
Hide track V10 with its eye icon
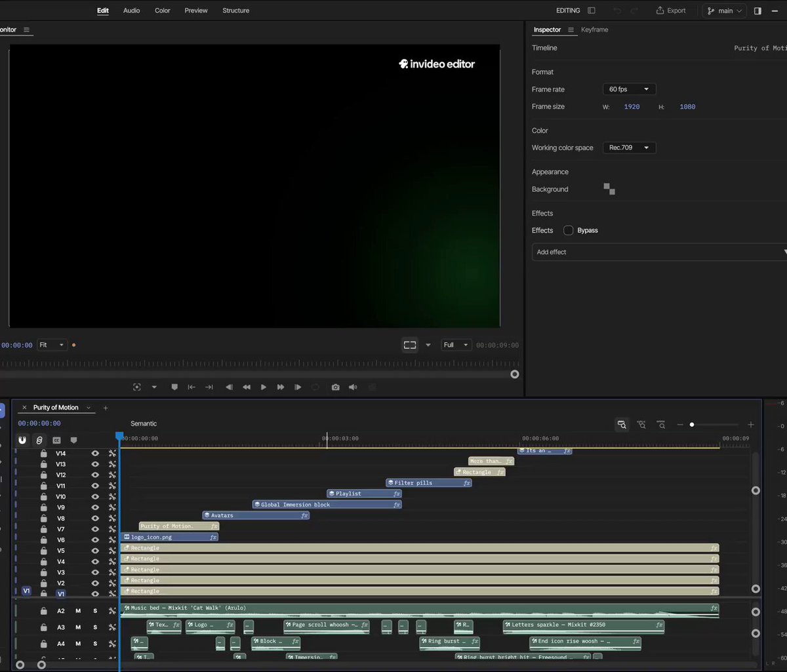(95, 497)
